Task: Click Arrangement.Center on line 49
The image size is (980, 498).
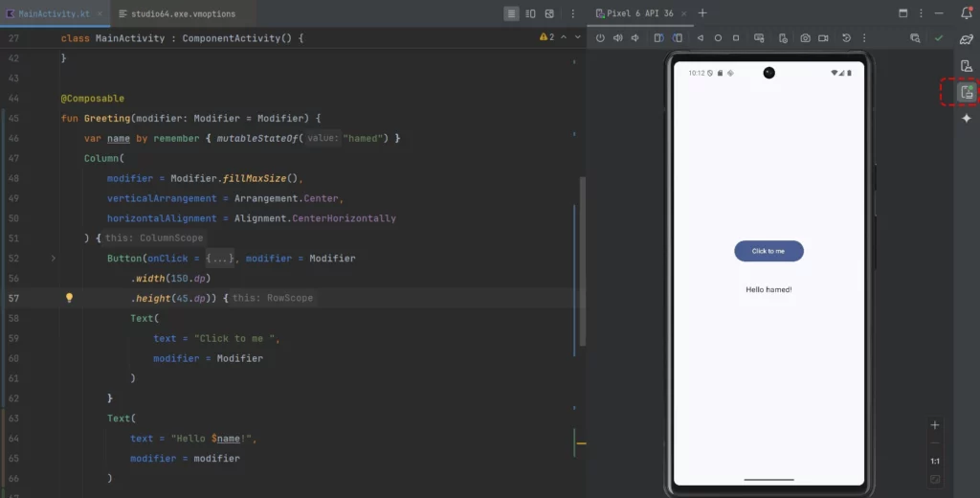Action: pyautogui.click(x=286, y=198)
